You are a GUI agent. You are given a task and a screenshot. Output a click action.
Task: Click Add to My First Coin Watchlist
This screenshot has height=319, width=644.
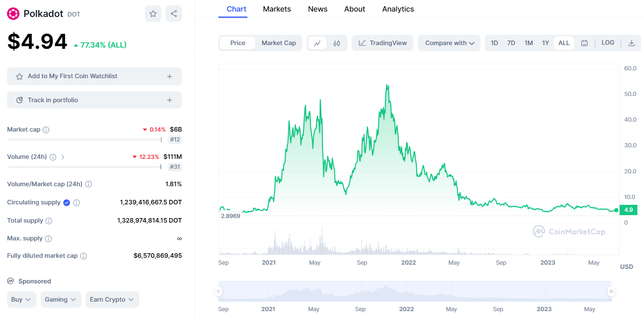94,77
